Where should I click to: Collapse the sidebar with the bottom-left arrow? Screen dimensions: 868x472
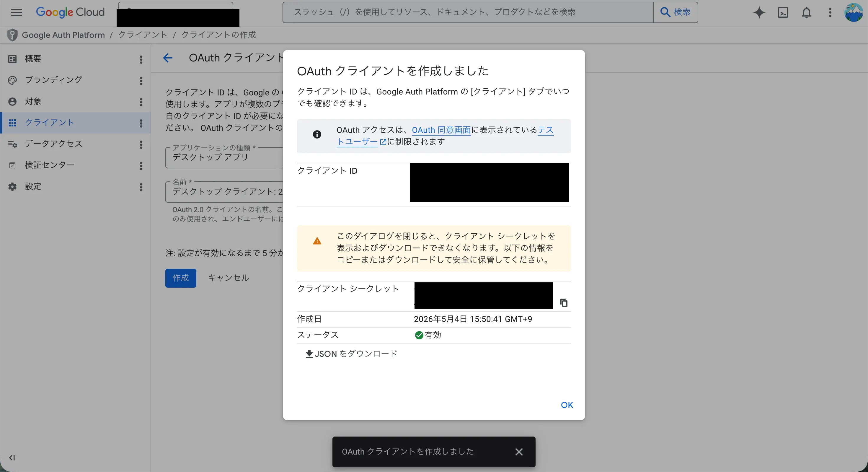(x=12, y=458)
